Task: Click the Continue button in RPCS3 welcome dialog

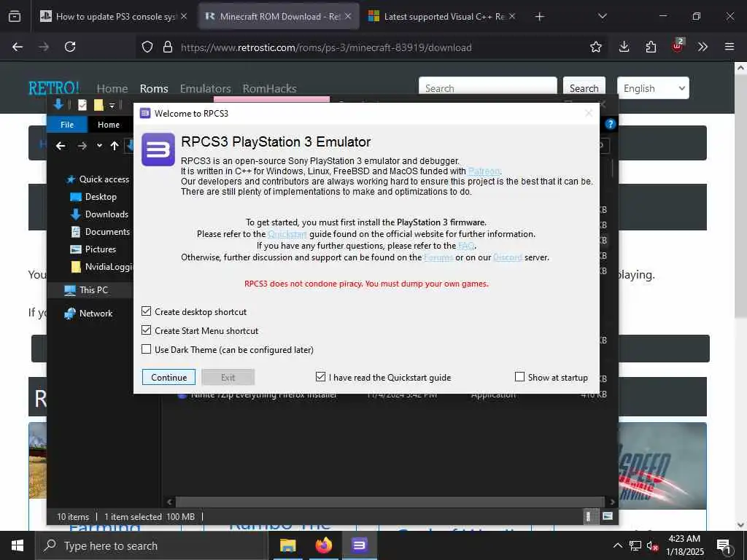Action: [169, 377]
